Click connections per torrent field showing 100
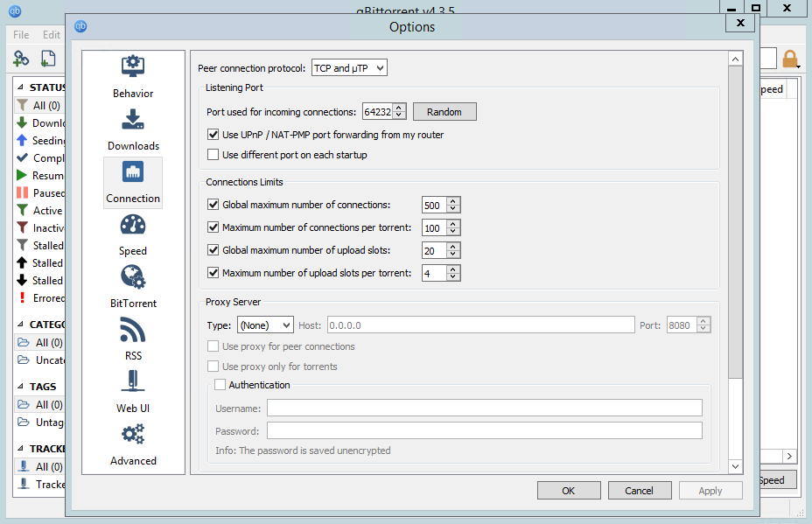The width and height of the screenshot is (812, 524). pyautogui.click(x=434, y=227)
